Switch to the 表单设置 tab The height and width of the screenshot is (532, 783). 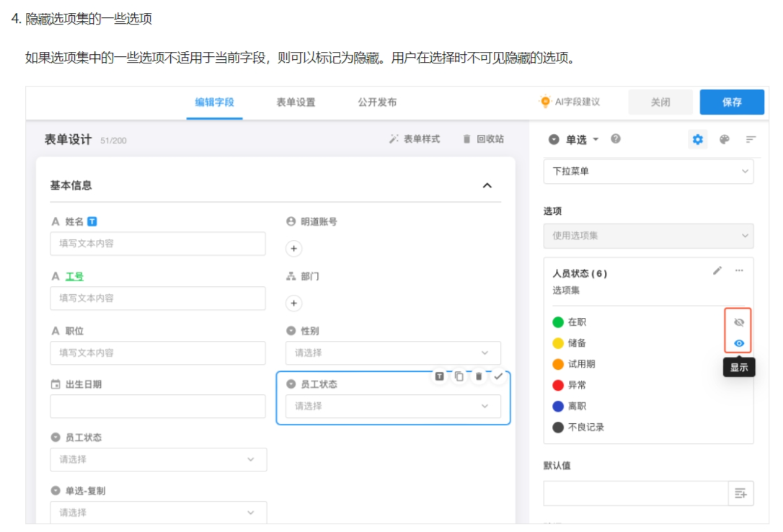pos(296,102)
